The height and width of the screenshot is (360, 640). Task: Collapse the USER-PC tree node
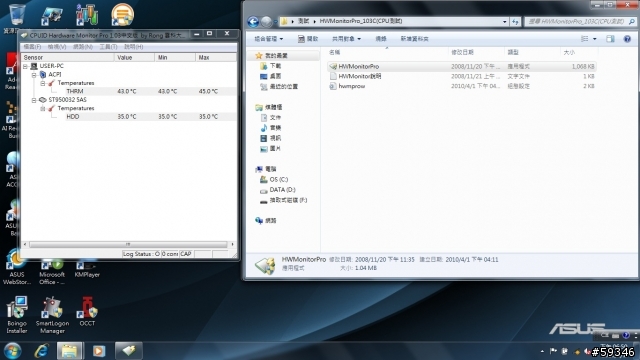click(x=25, y=66)
